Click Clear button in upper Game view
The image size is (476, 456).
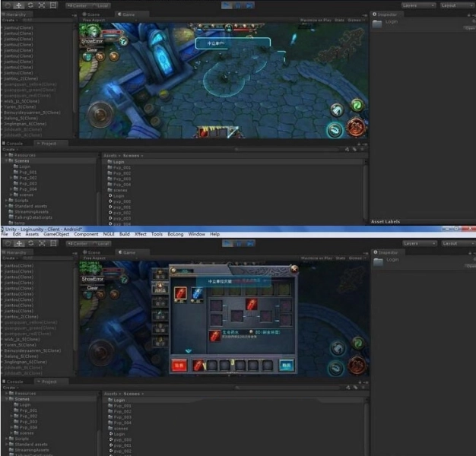pyautogui.click(x=92, y=49)
